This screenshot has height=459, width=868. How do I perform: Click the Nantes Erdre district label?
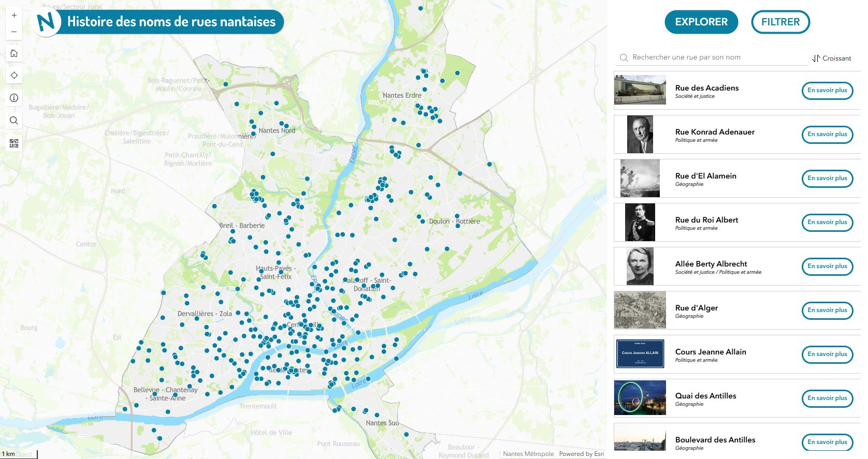point(402,95)
